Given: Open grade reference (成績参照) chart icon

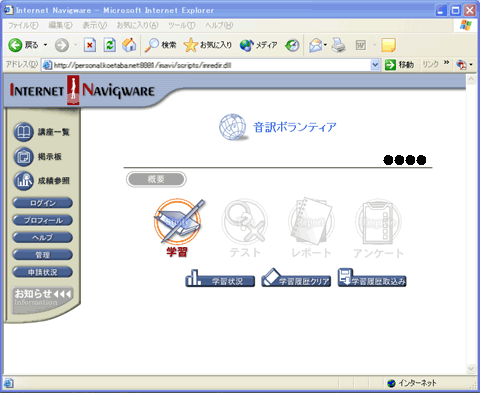Looking at the screenshot, I should [x=23, y=181].
